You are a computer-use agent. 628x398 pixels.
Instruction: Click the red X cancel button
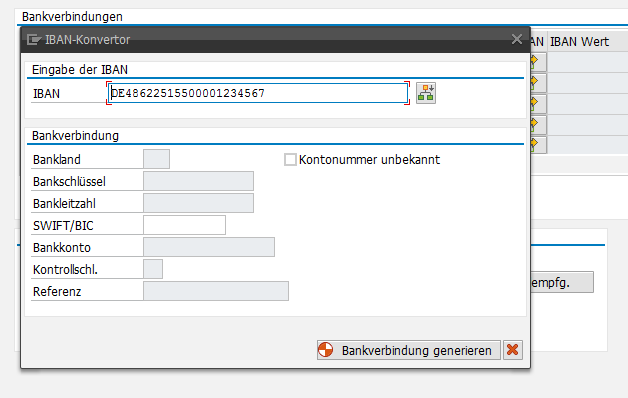tap(513, 350)
